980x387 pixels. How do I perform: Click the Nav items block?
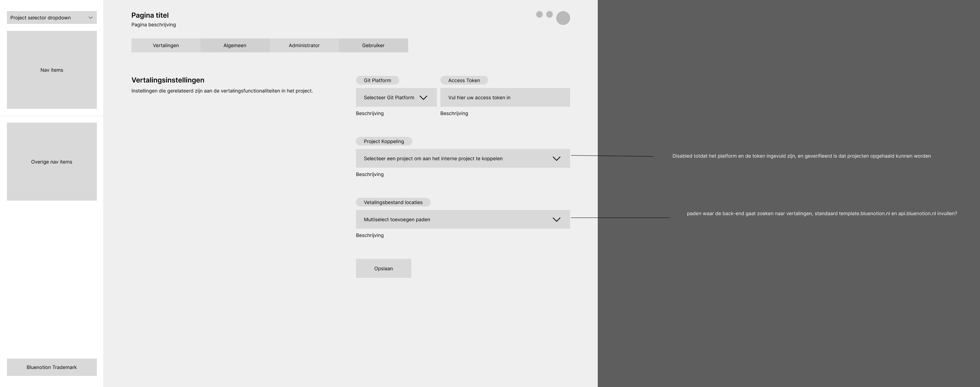click(x=52, y=70)
